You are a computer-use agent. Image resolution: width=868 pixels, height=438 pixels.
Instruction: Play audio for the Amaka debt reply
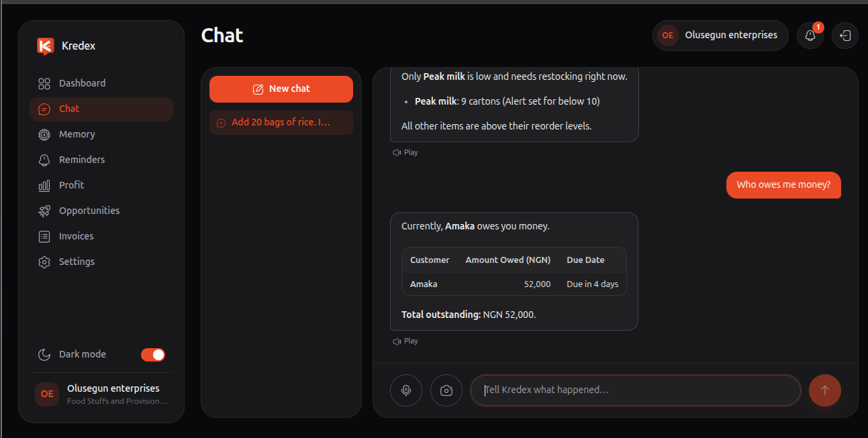pyautogui.click(x=405, y=341)
